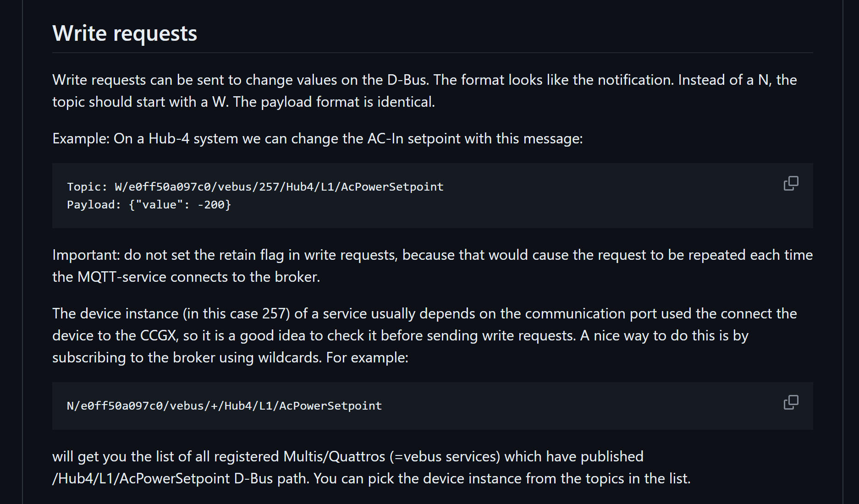Click the N/e0ff50a097c0 wildcard topic text

pyautogui.click(x=224, y=406)
